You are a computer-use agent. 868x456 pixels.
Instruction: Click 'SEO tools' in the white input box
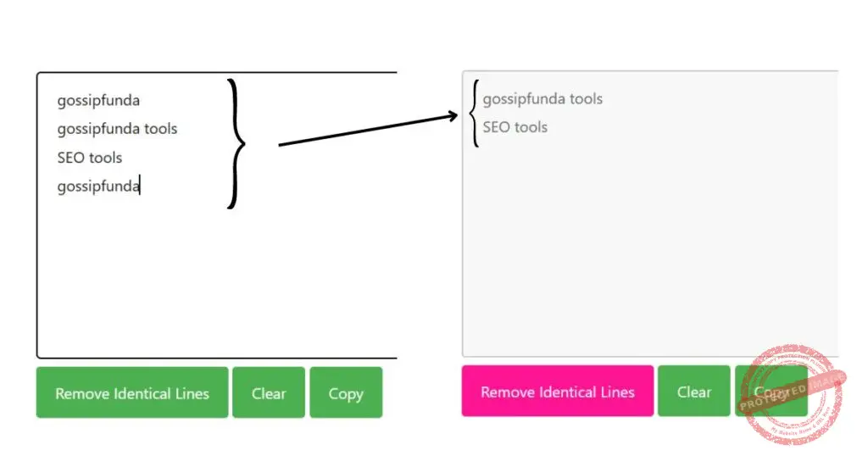tap(90, 158)
